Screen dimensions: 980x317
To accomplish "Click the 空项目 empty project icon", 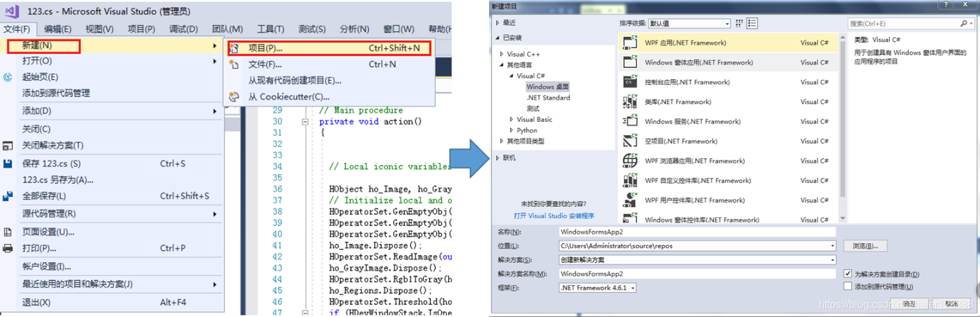I will pyautogui.click(x=630, y=141).
